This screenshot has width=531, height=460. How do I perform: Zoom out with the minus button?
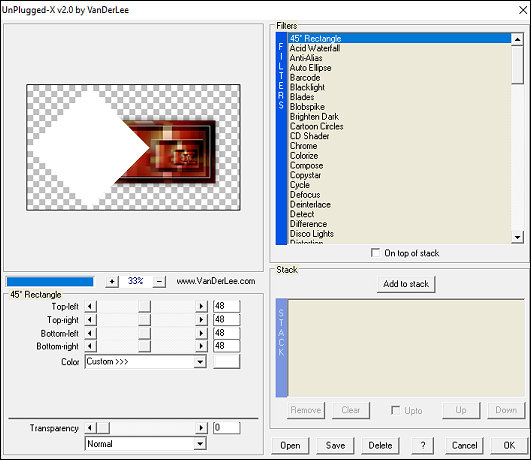point(159,281)
